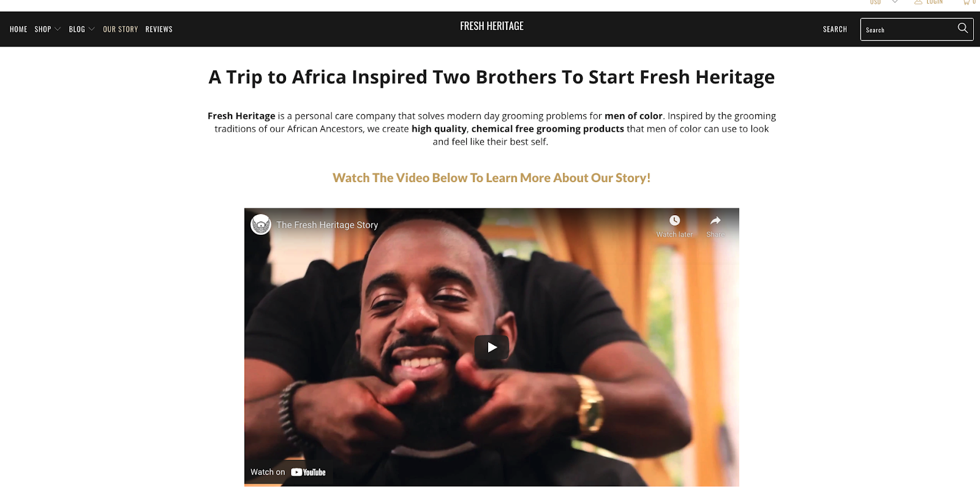Expand the USD currency dropdown
Screen dimensions: 980x499
(895, 2)
